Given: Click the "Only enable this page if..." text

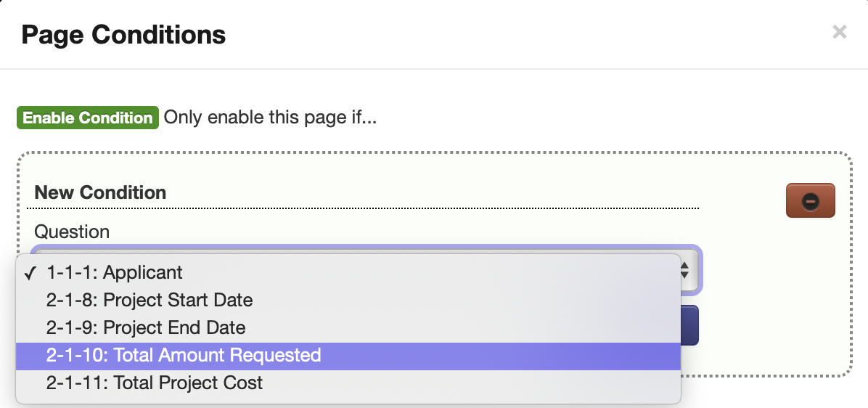Looking at the screenshot, I should coord(270,118).
